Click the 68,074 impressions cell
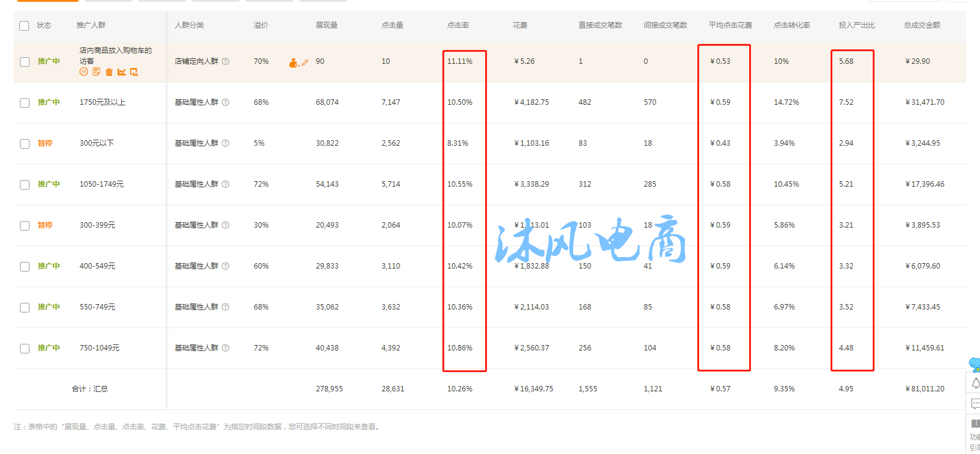Screen dimensions: 980x454 (327, 102)
